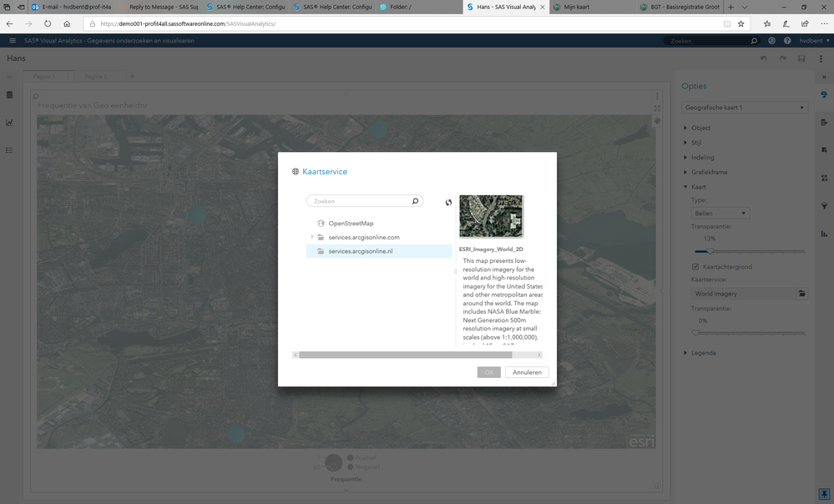Click the map search magnifier icon
The width and height of the screenshot is (834, 504).
36,96
